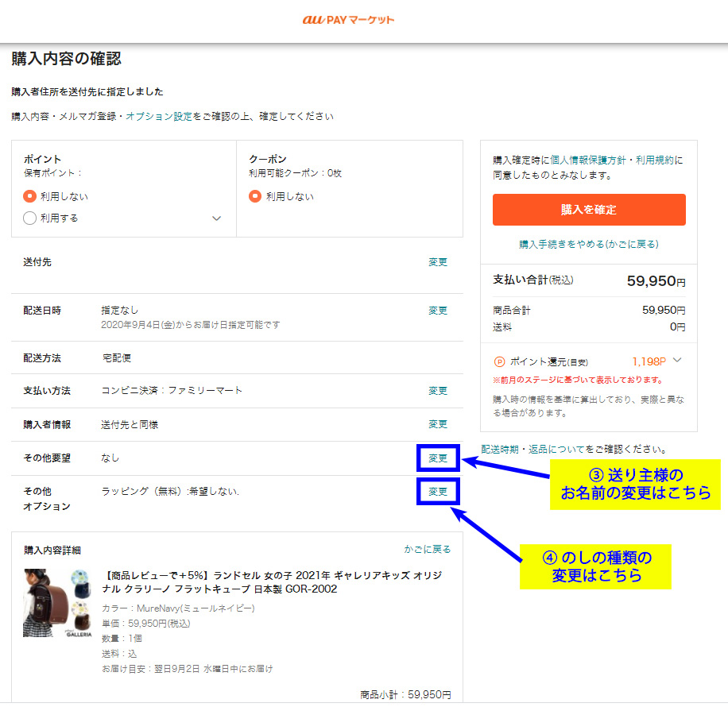Click 変更 for その他オプション wrapping
Image resolution: width=728 pixels, height=707 pixels.
coord(438,492)
